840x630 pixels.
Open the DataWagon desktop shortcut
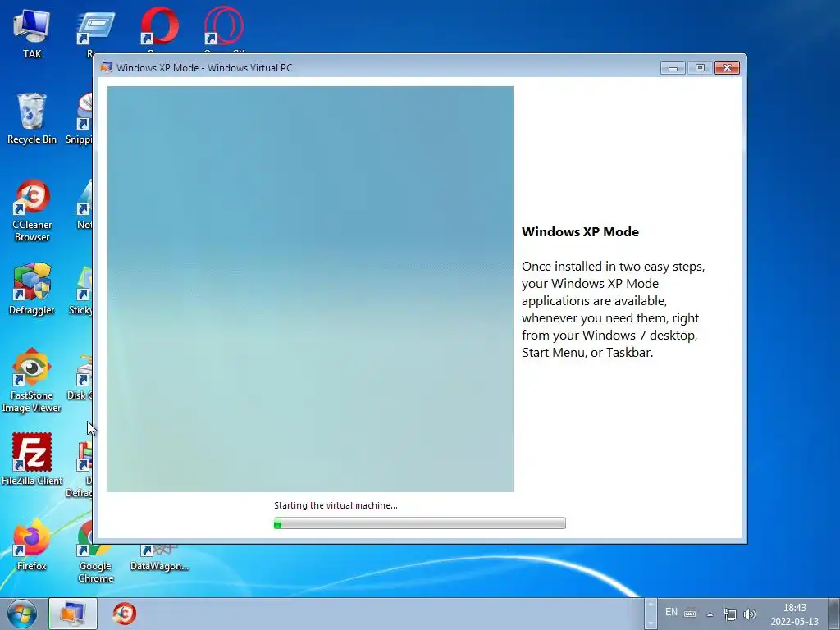click(x=159, y=558)
